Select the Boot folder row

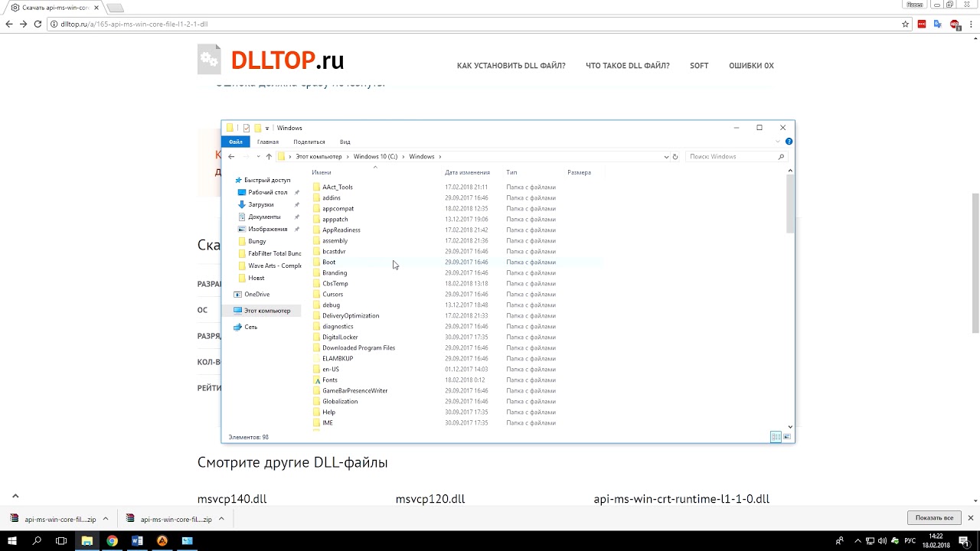coord(456,262)
